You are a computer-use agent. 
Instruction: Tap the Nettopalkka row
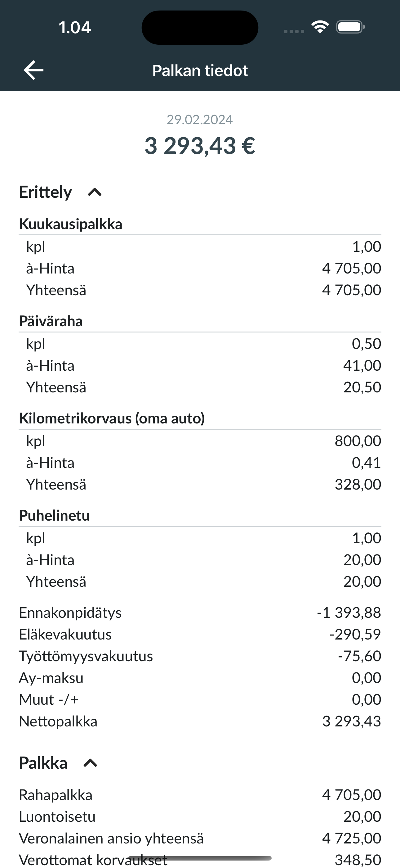coord(200,721)
